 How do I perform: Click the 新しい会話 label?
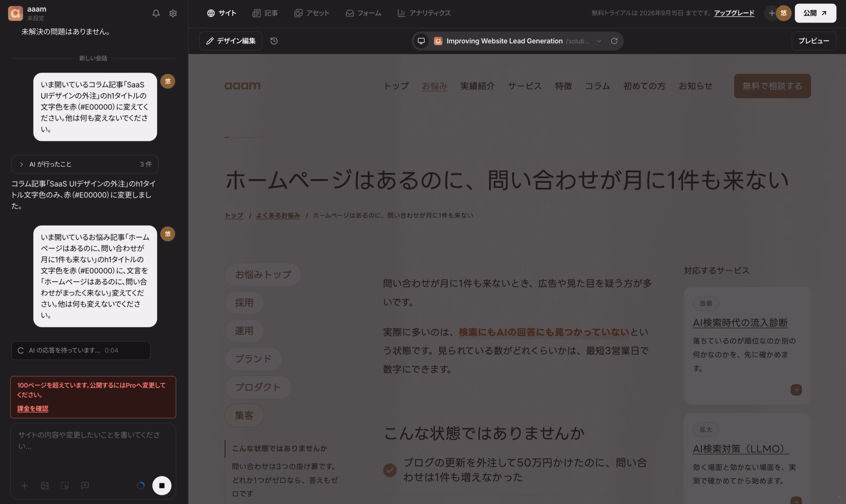coord(93,58)
